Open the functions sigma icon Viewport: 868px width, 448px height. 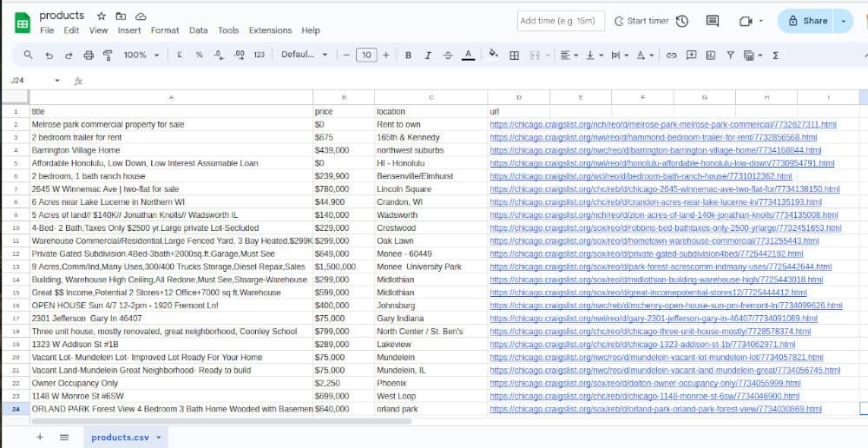775,55
